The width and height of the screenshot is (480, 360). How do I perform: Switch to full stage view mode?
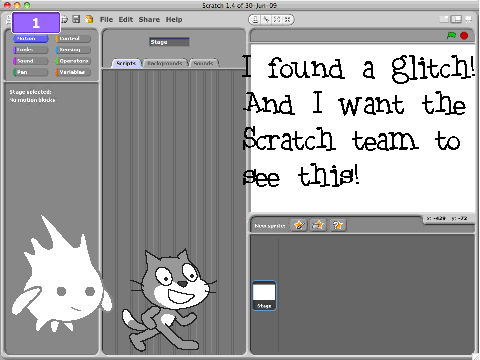point(456,19)
